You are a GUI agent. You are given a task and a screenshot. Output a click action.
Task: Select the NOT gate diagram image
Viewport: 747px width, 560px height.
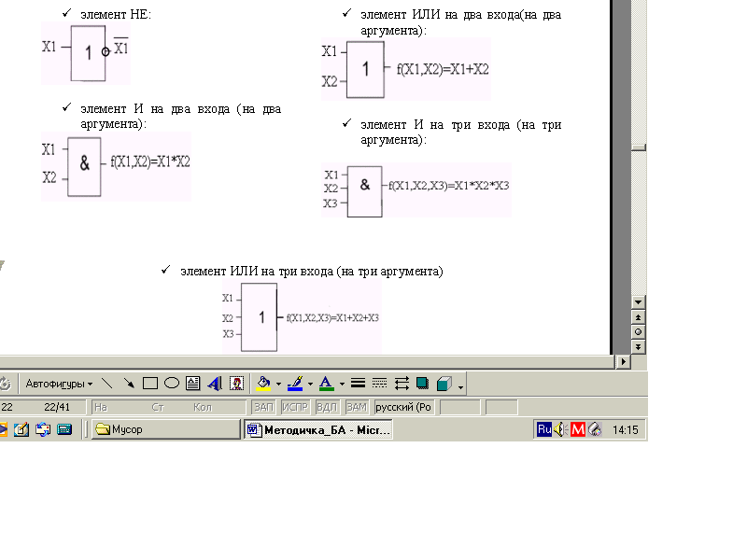point(85,53)
